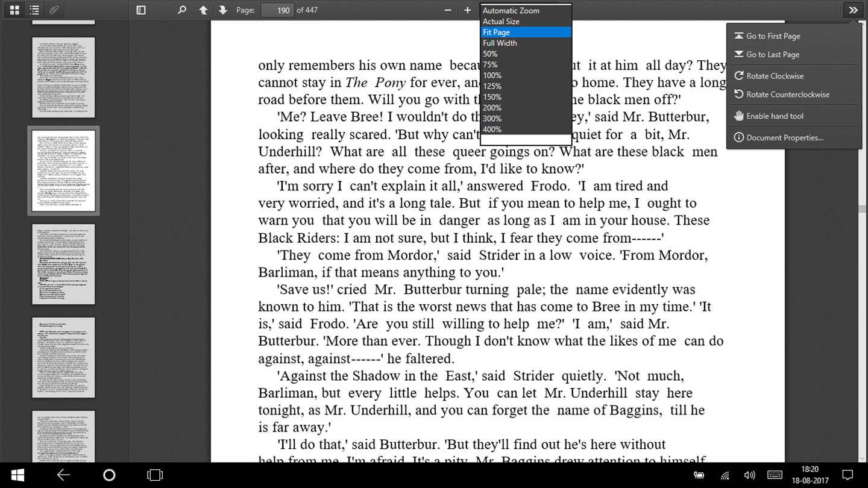The image size is (868, 488).
Task: Zoom in with the plus button
Action: [467, 10]
